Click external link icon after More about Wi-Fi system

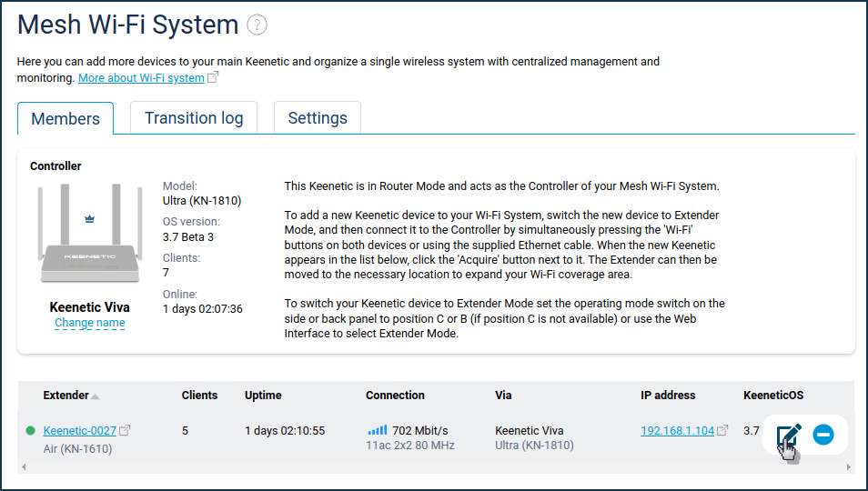point(213,77)
